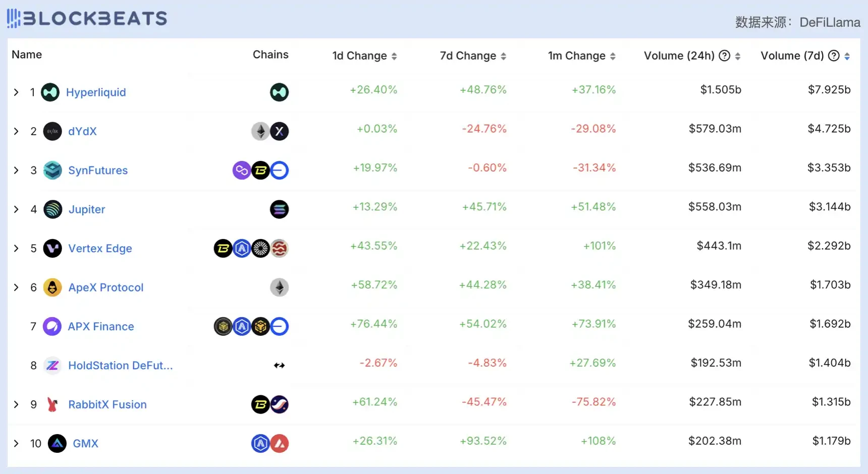Expand the SynFutures row details
Viewport: 868px width, 474px height.
[x=16, y=170]
